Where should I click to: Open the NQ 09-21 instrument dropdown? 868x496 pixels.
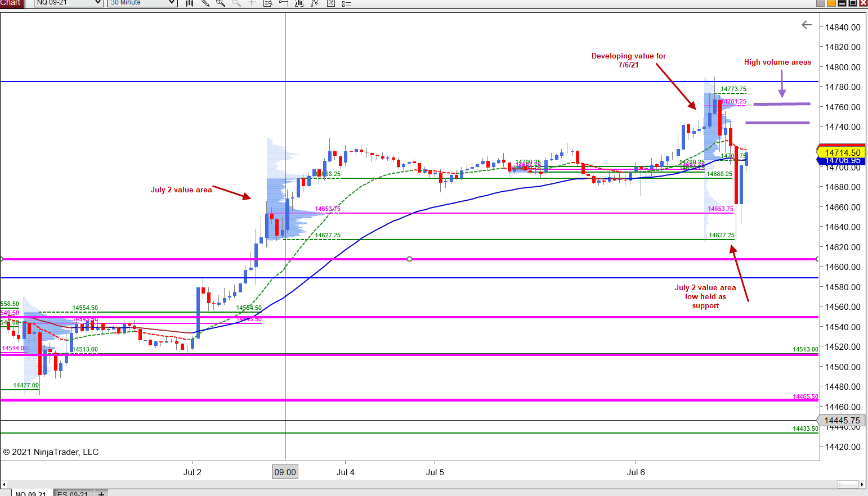click(69, 3)
